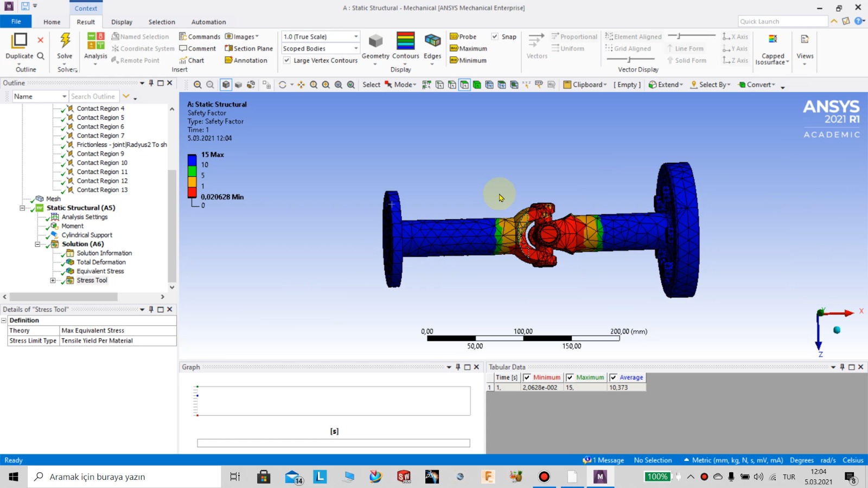Select the Section Plane tool
This screenshot has width=868, height=488.
coord(248,48)
